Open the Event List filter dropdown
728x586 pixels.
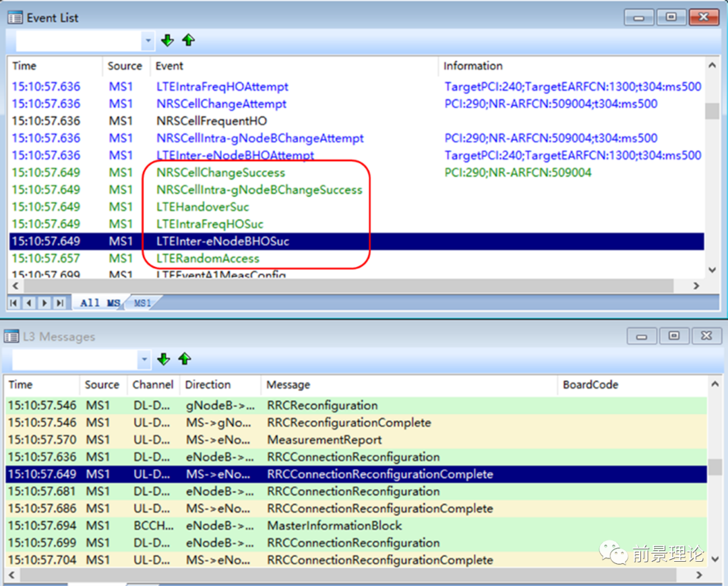point(148,40)
